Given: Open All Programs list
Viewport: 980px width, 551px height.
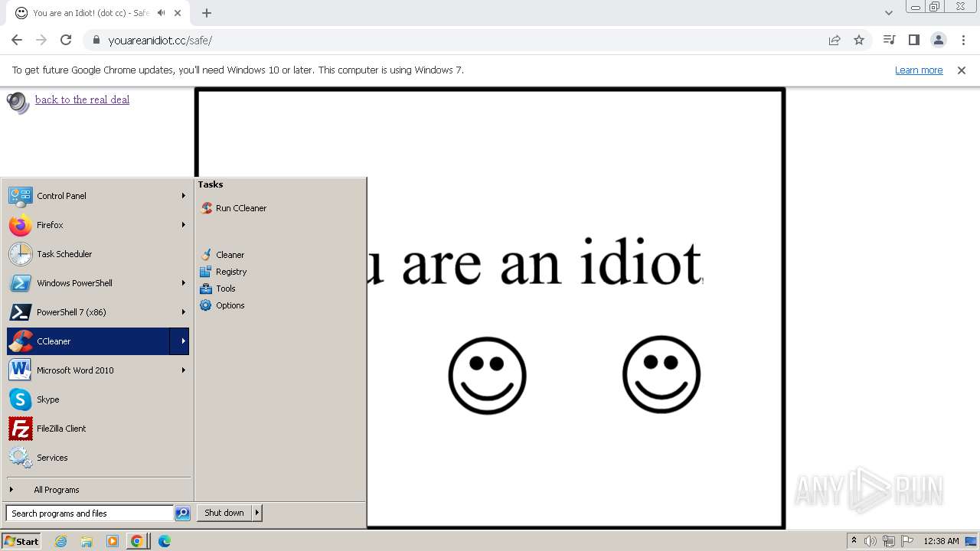Looking at the screenshot, I should tap(98, 490).
